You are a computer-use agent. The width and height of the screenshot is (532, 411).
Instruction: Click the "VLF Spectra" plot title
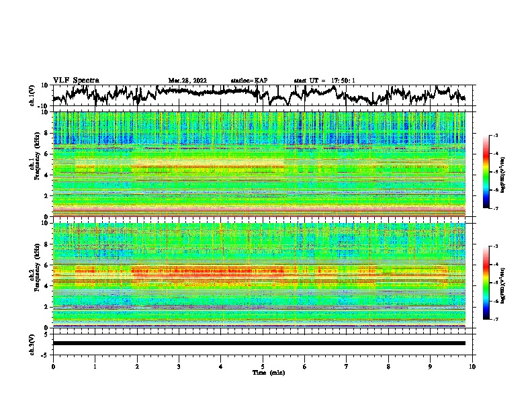coord(76,80)
